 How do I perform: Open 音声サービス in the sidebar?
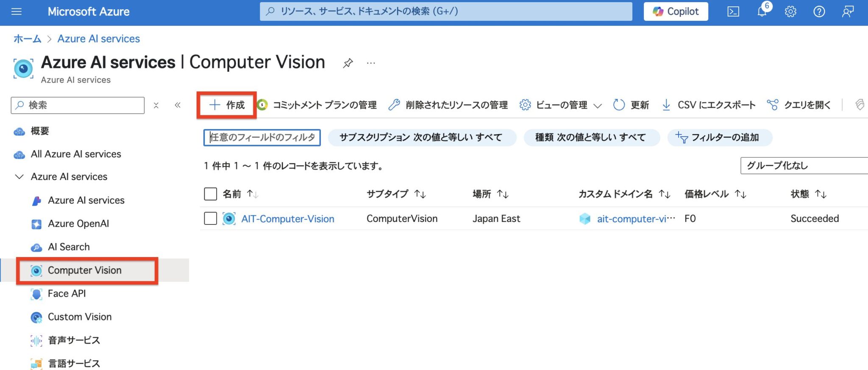(x=72, y=340)
